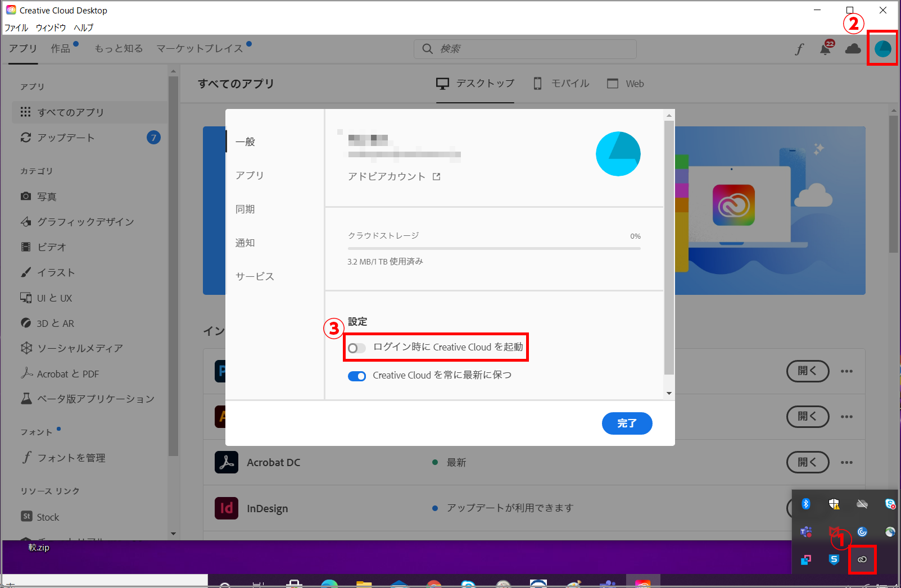
Task: Open the ヘルプ menu
Action: (83, 28)
